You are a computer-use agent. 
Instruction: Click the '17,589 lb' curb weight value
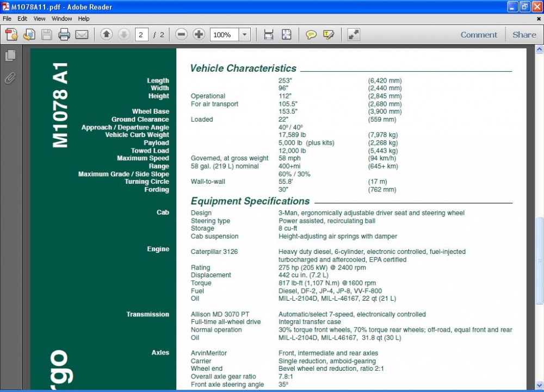(292, 135)
